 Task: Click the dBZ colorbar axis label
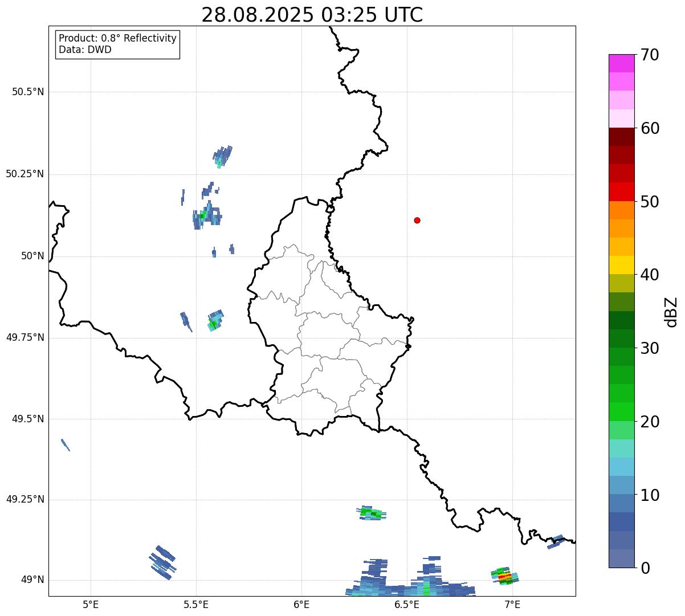click(x=671, y=311)
